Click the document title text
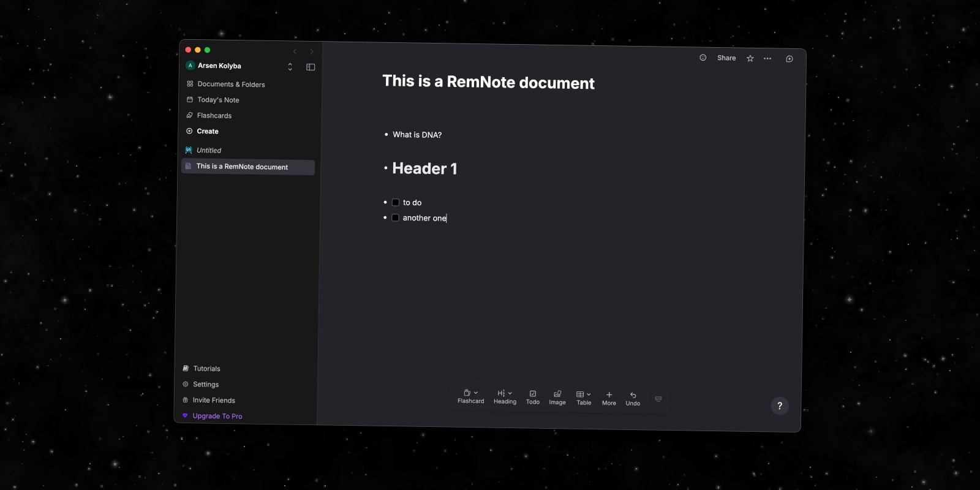Image resolution: width=980 pixels, height=490 pixels. [x=488, y=82]
